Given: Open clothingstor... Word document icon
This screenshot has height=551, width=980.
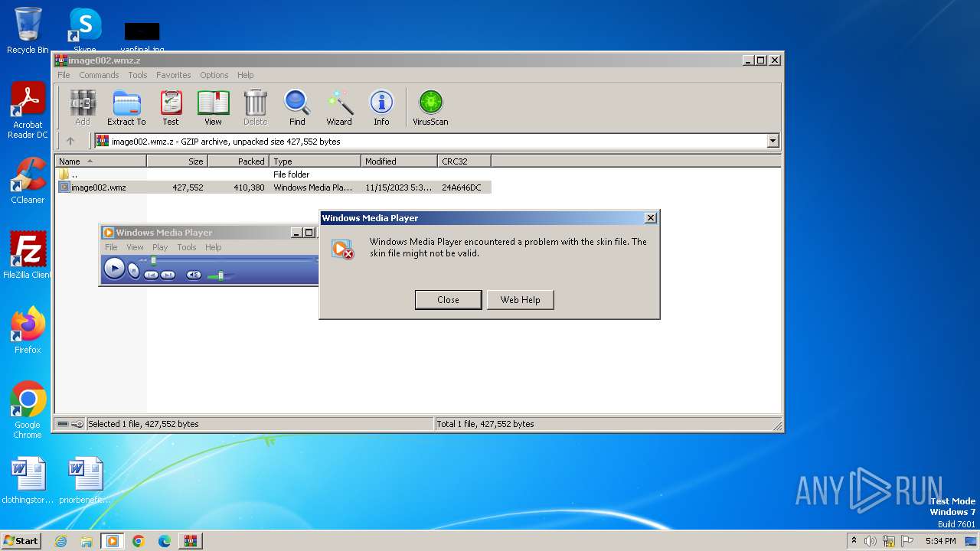Looking at the screenshot, I should click(28, 481).
